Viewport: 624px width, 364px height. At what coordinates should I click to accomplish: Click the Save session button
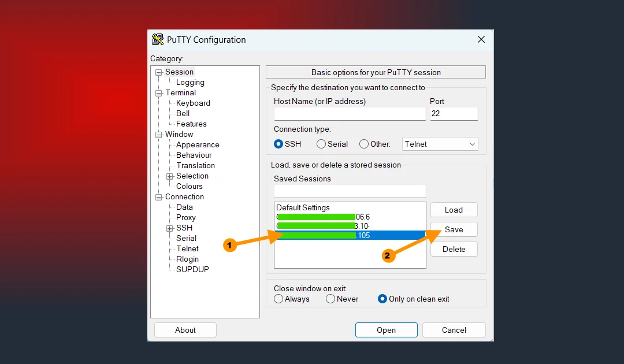454,229
